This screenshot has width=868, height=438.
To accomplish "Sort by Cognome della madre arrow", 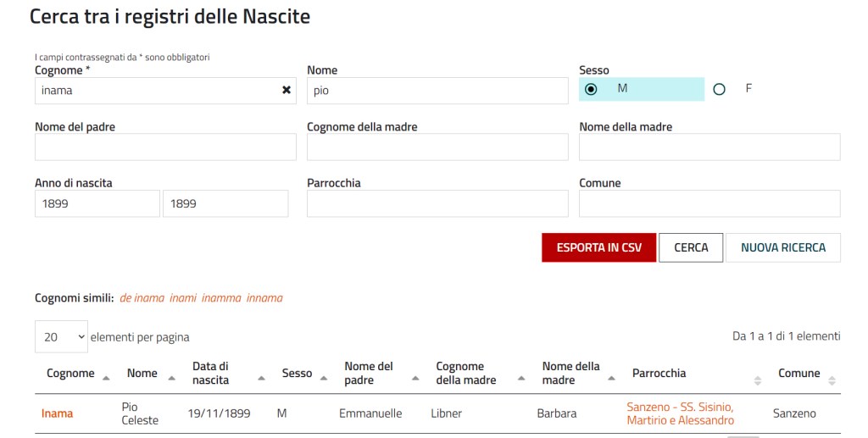I will click(x=522, y=377).
